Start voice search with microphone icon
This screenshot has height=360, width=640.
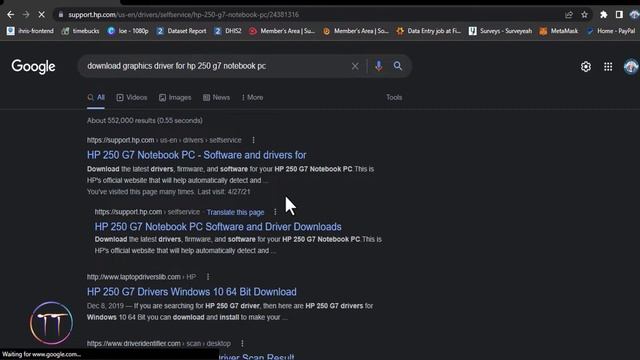point(379,66)
